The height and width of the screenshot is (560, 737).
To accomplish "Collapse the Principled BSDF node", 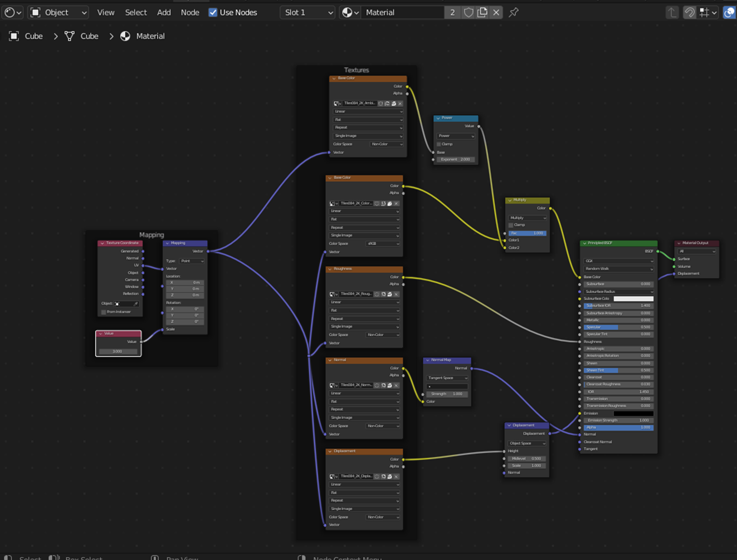I will (584, 243).
